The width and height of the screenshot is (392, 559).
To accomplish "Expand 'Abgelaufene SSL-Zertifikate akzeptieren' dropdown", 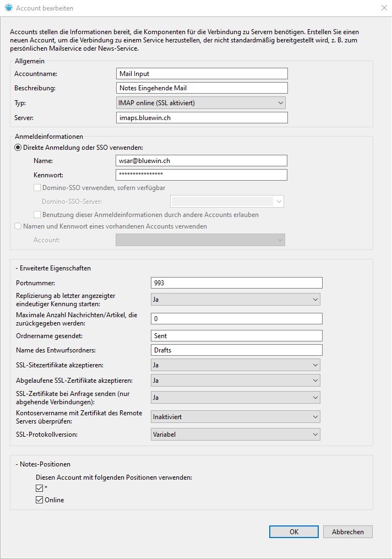I will [x=235, y=381].
